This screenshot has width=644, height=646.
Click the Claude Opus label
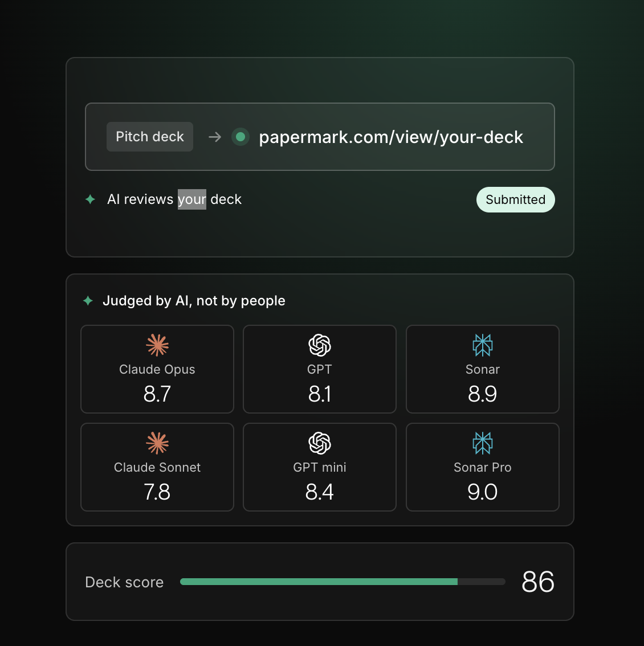coord(157,370)
